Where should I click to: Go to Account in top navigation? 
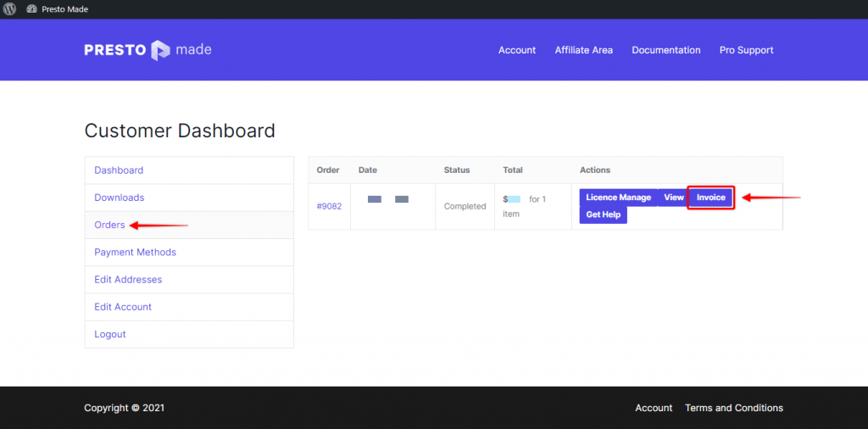[x=517, y=50]
